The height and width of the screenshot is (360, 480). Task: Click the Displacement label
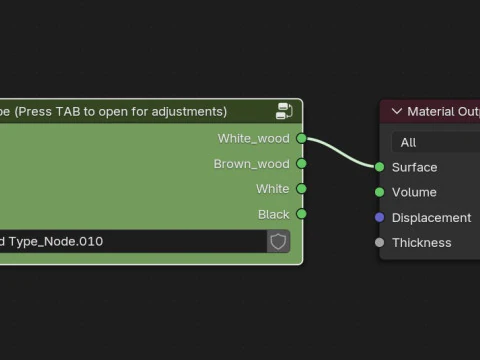click(x=431, y=218)
